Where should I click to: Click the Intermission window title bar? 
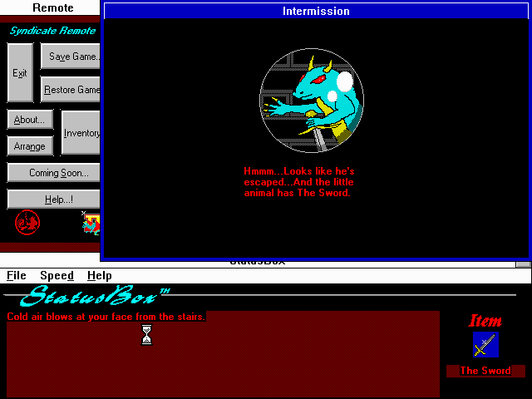(316, 11)
